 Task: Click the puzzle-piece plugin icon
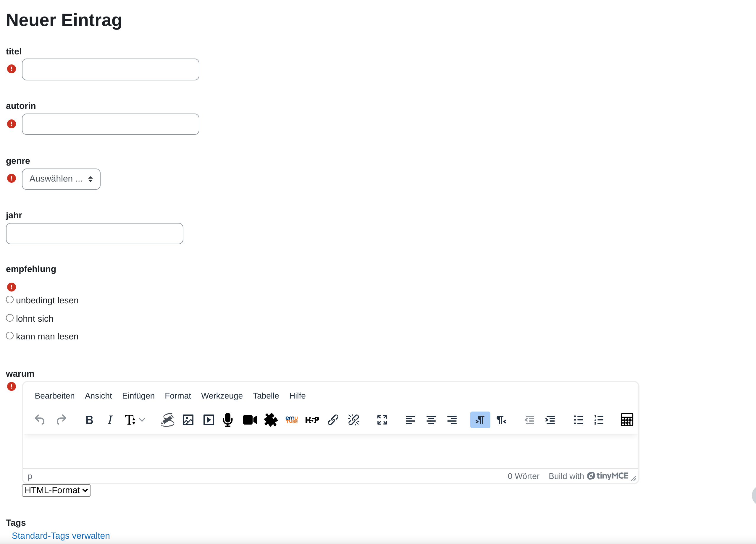[x=271, y=420]
